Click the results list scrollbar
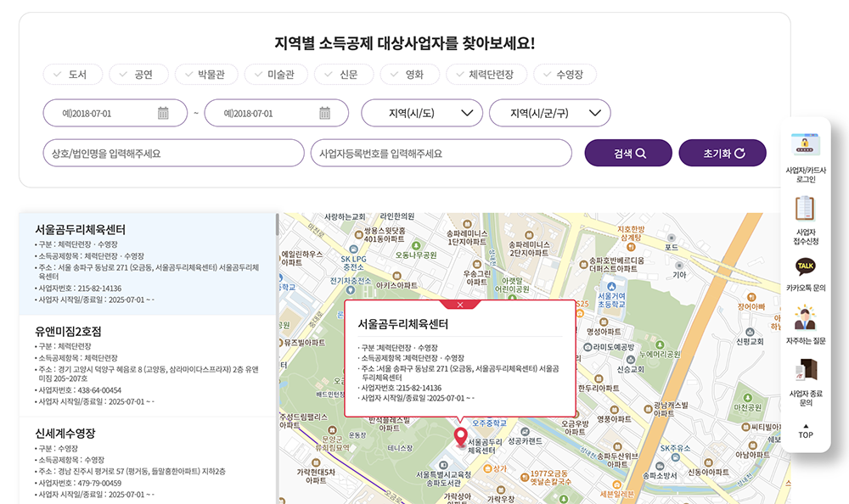Screen dimensions: 849x504 click(x=278, y=224)
